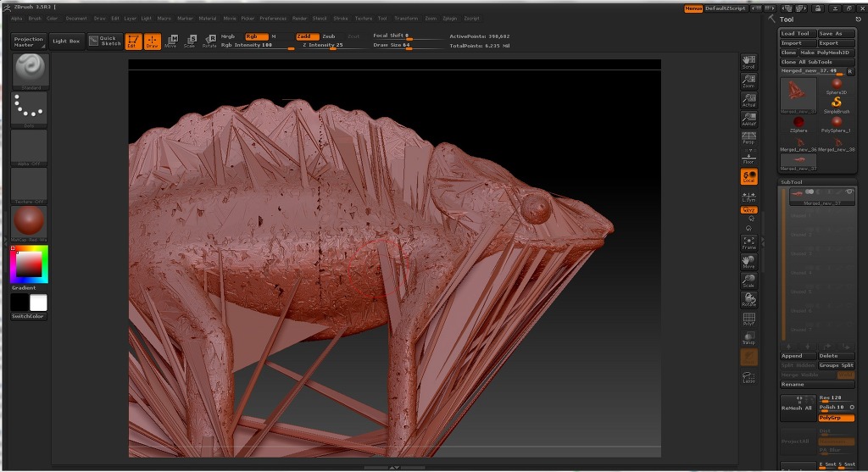Show the Floor grid
868x472 pixels.
click(x=748, y=157)
